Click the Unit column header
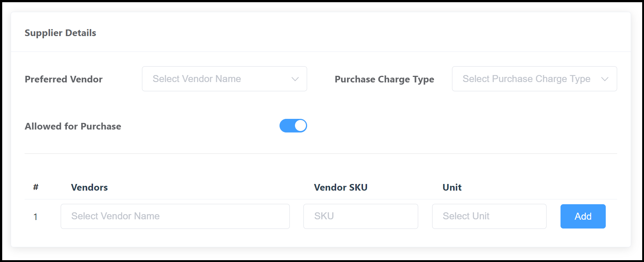This screenshot has height=262, width=644. tap(452, 187)
